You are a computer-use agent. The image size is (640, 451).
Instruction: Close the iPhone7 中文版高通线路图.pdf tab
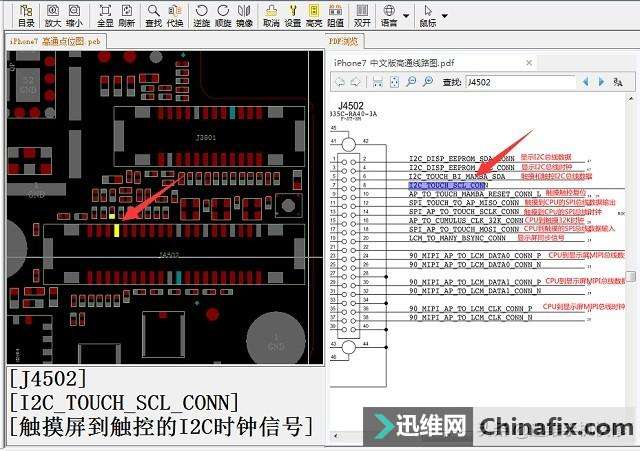pyautogui.click(x=529, y=63)
